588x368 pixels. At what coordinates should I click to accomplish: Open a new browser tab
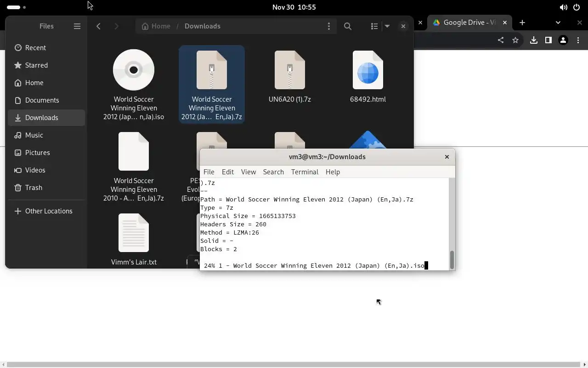(522, 23)
